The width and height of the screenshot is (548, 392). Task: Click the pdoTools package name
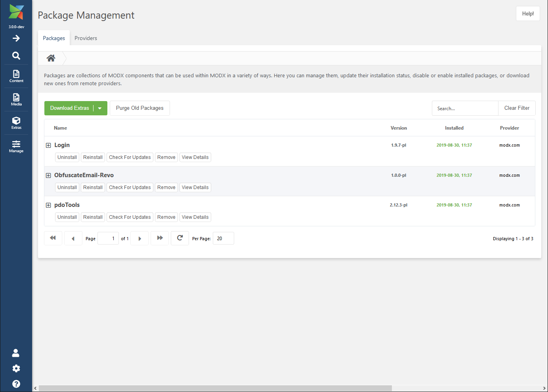67,205
